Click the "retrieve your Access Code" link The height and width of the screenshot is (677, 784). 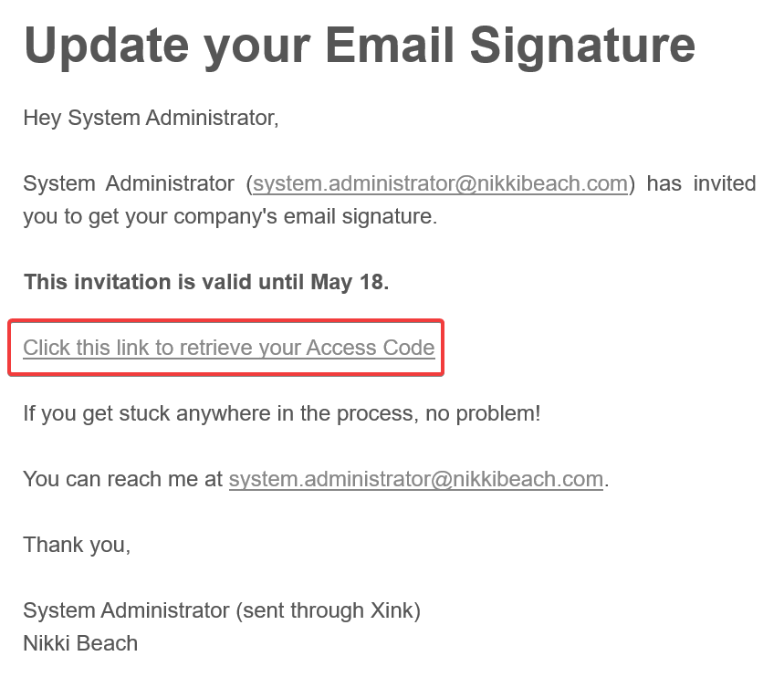(x=228, y=348)
